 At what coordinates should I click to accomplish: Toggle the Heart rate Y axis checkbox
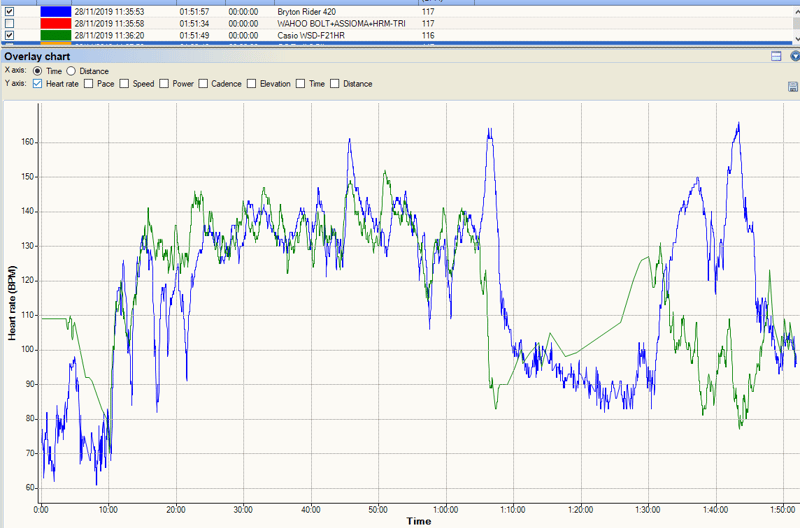pos(38,84)
